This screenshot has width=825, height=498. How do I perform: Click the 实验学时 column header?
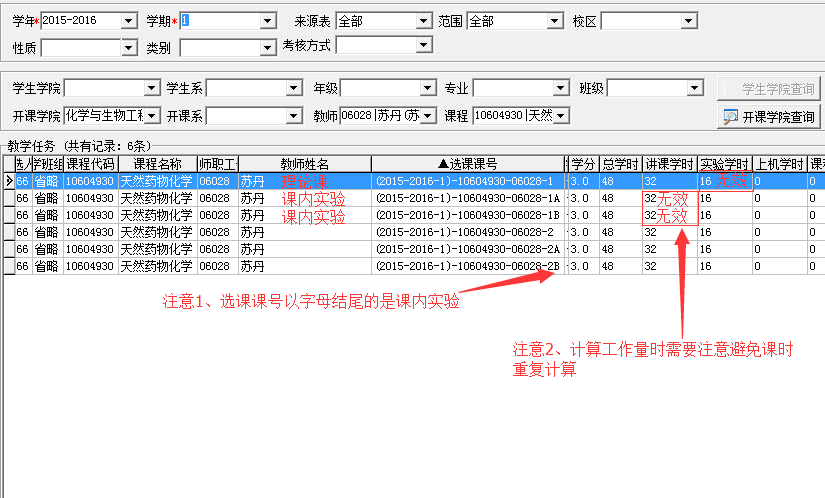pyautogui.click(x=724, y=163)
